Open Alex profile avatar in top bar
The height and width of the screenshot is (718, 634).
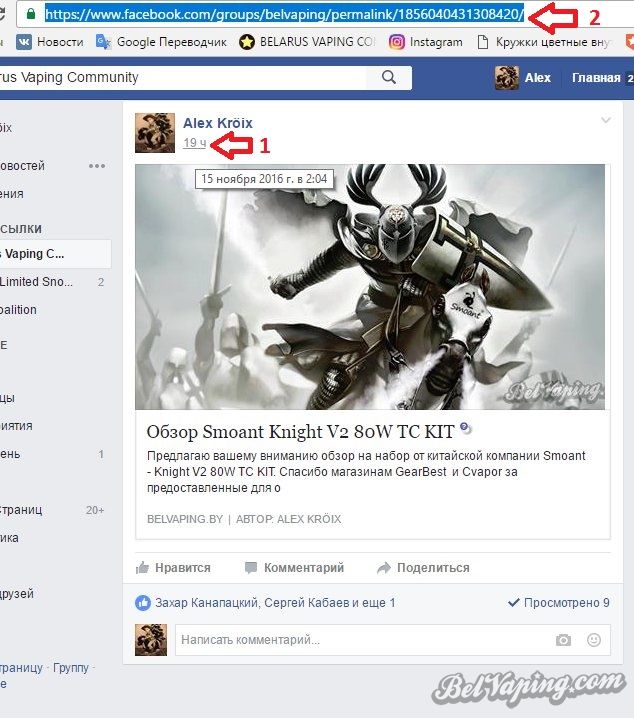[x=507, y=78]
